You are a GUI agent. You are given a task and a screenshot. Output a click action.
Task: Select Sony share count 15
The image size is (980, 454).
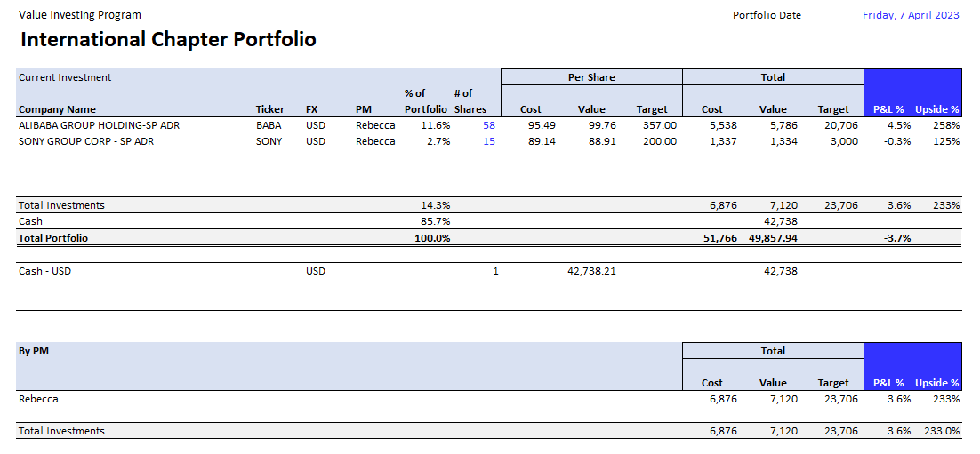point(489,141)
